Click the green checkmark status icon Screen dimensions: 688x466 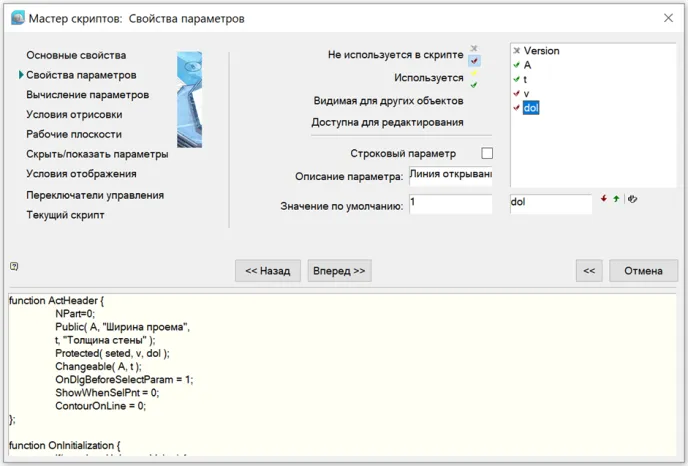click(x=474, y=86)
